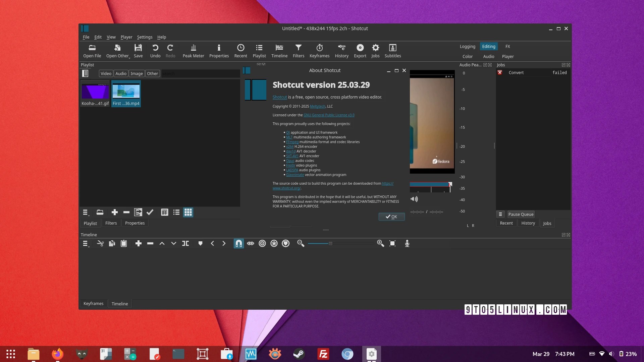The height and width of the screenshot is (362, 644).
Task: Open the GNU General Public License link
Action: [x=329, y=115]
